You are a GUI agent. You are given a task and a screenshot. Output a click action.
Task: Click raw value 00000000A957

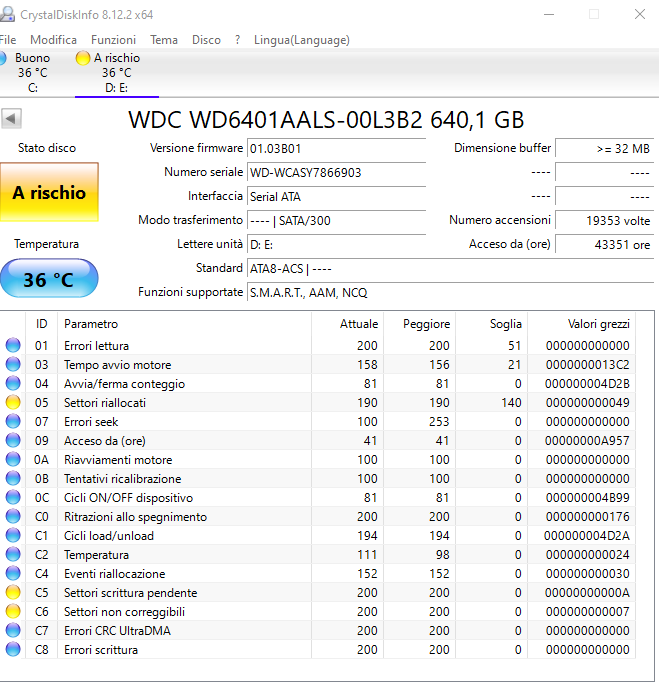coord(587,441)
